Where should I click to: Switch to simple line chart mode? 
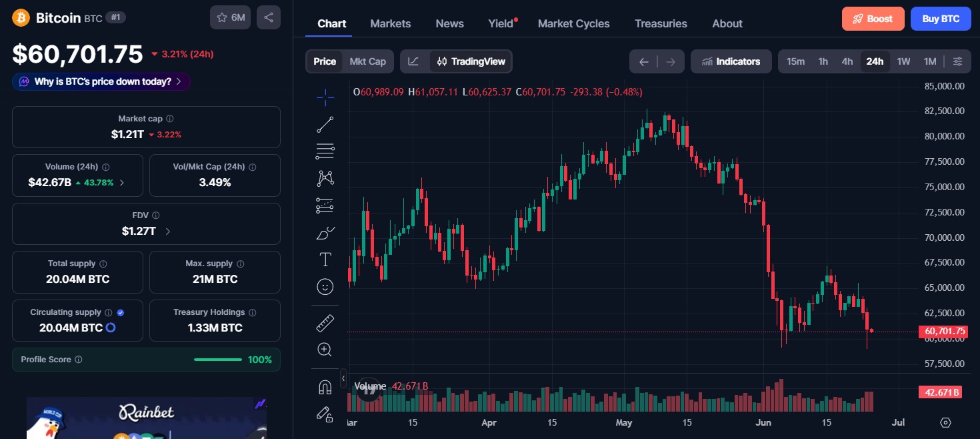point(414,61)
